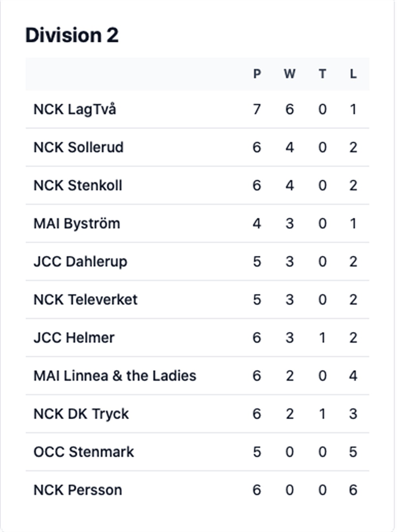Open the JCC Dahlerup team row
397x532 pixels.
[80, 262]
